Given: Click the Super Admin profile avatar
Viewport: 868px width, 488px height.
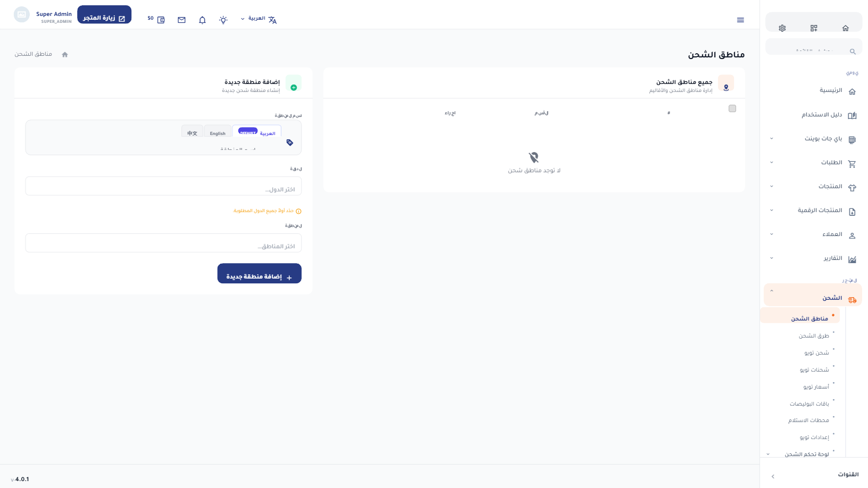Looking at the screenshot, I should [x=22, y=14].
